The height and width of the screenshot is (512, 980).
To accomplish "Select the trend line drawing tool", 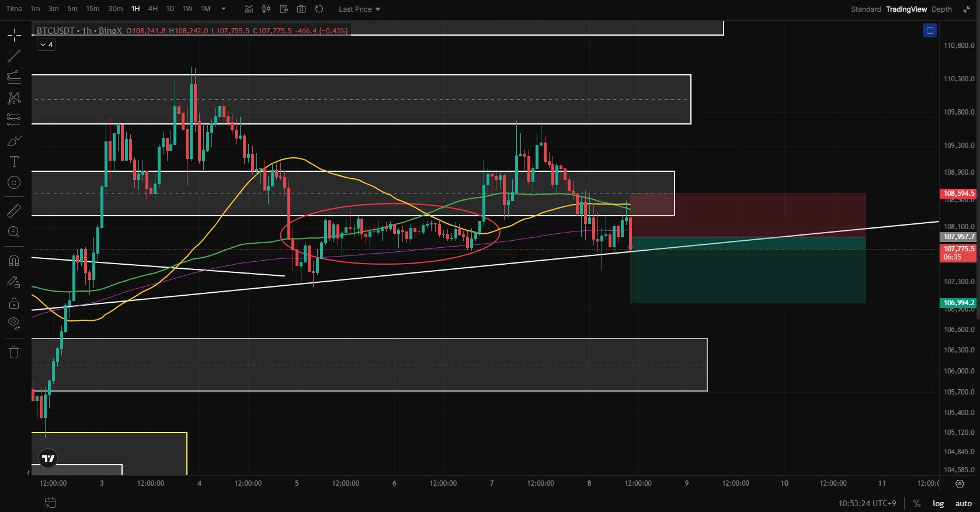I will point(14,56).
